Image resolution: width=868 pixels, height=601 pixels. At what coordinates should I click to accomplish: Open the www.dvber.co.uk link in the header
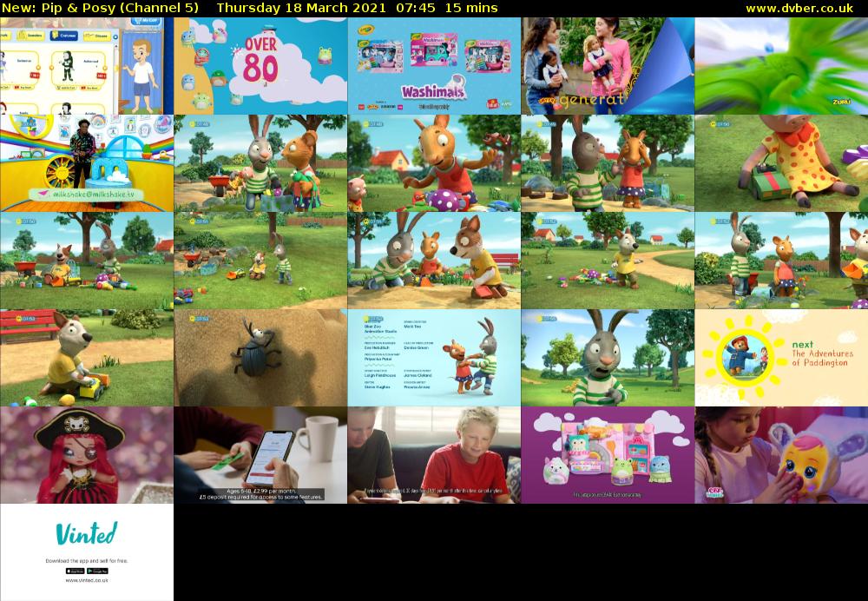pos(799,9)
